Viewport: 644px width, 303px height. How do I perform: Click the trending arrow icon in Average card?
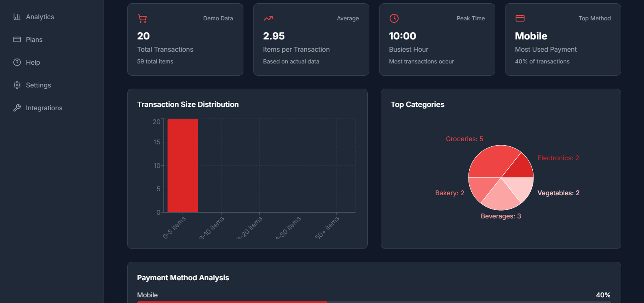(x=268, y=18)
